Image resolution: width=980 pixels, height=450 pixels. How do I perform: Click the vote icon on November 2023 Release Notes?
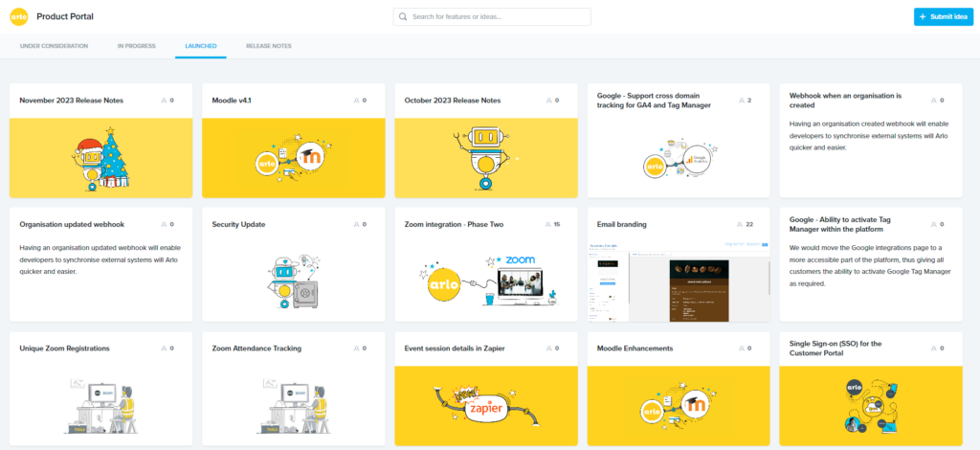165,100
